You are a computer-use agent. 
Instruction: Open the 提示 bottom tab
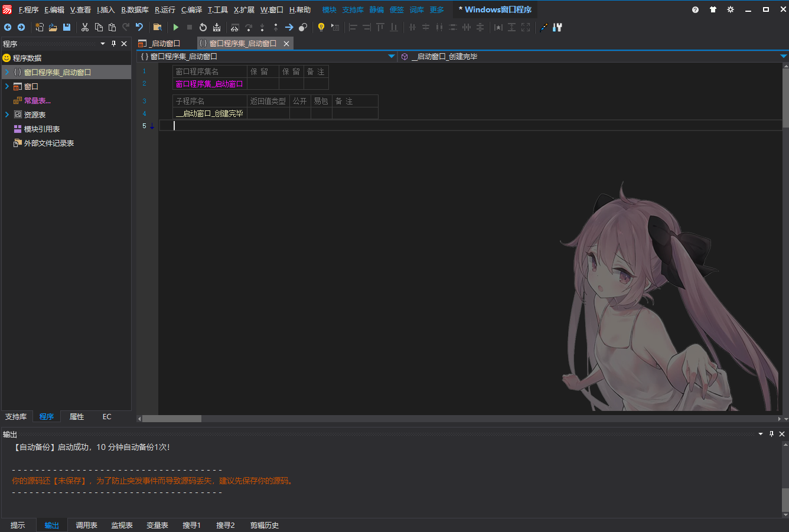(x=18, y=526)
